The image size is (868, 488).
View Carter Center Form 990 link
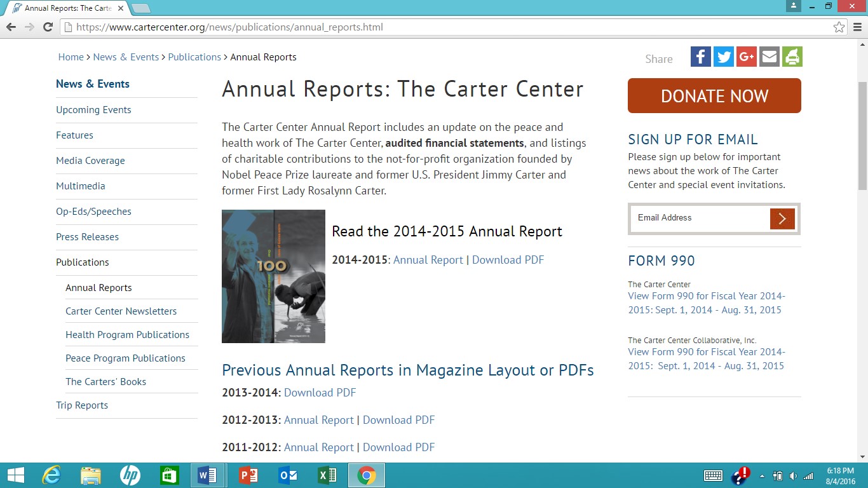[707, 303]
